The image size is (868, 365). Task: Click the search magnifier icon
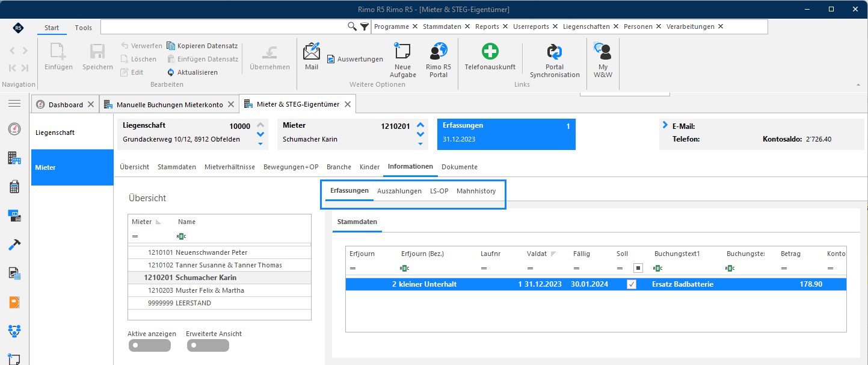coord(352,27)
